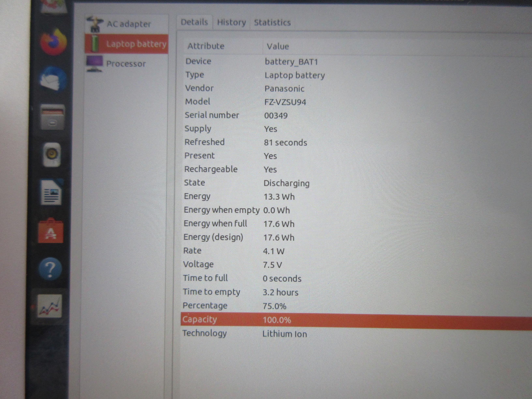The width and height of the screenshot is (532, 399).
Task: Select the Present attribute row
Action: point(199,156)
